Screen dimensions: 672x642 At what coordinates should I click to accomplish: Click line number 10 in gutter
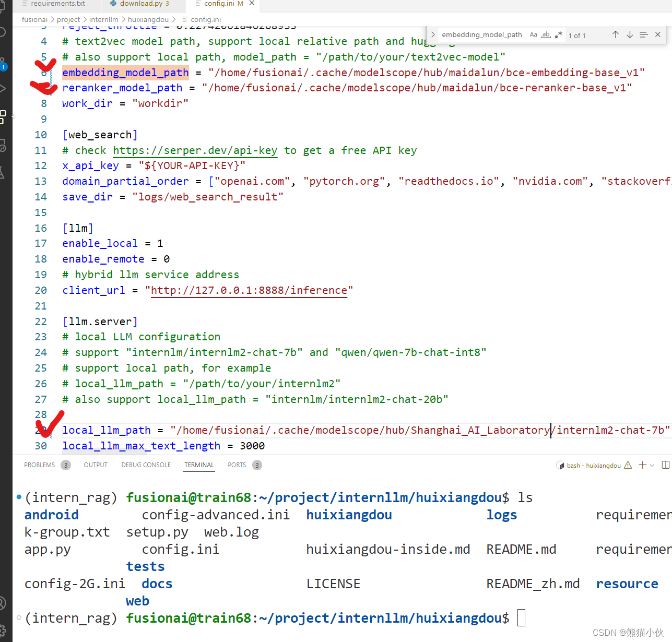tap(41, 135)
